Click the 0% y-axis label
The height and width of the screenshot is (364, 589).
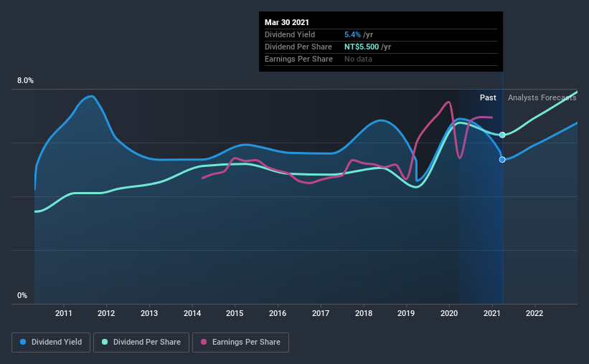tap(22, 296)
